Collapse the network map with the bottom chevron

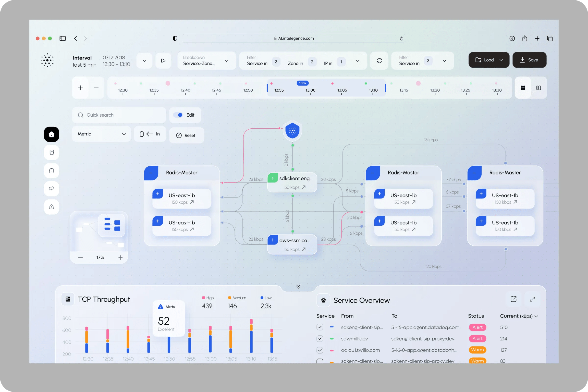[x=298, y=286]
